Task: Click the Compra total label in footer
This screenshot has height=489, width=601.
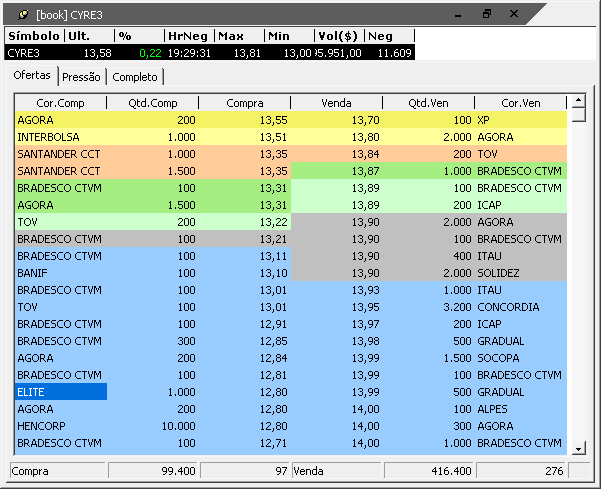Action: point(57,471)
